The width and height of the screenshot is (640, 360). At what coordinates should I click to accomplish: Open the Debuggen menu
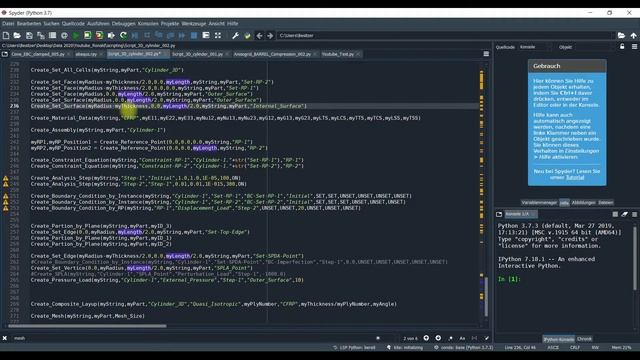(x=123, y=24)
